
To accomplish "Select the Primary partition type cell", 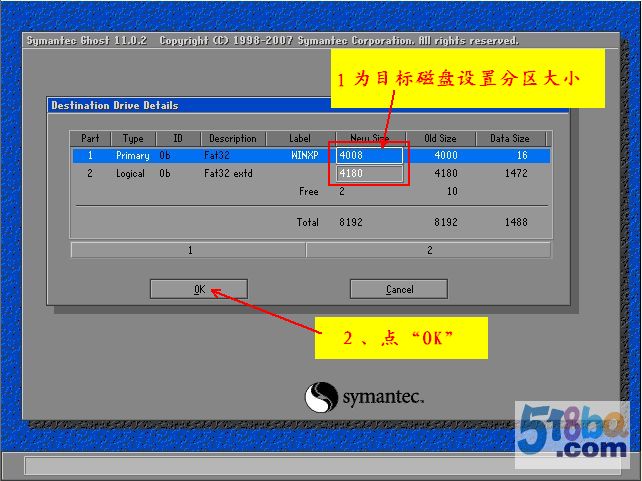I will point(133,156).
